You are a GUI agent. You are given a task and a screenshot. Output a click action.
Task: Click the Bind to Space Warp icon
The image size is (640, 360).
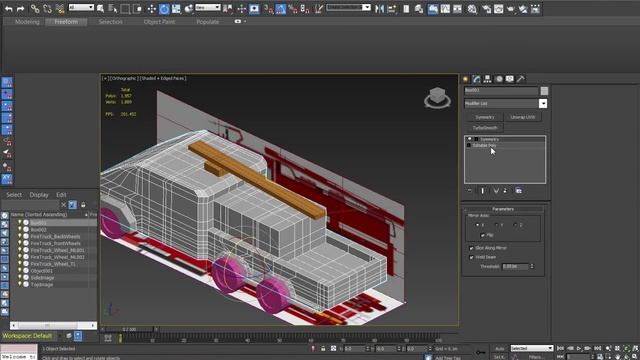(x=60, y=8)
